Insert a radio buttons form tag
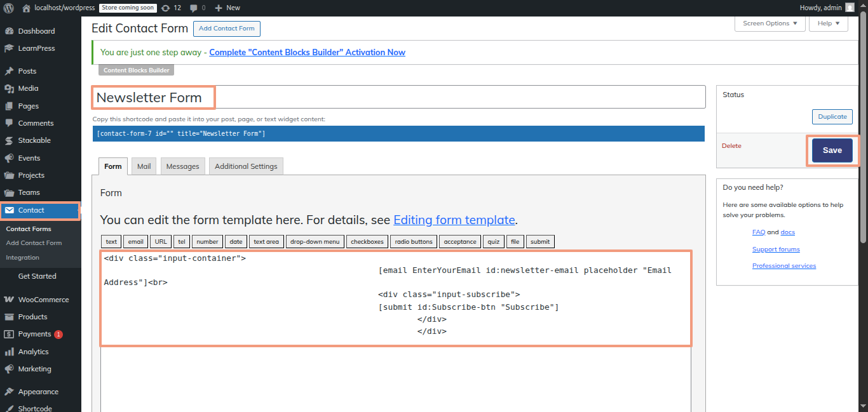The height and width of the screenshot is (412, 868). click(x=413, y=241)
